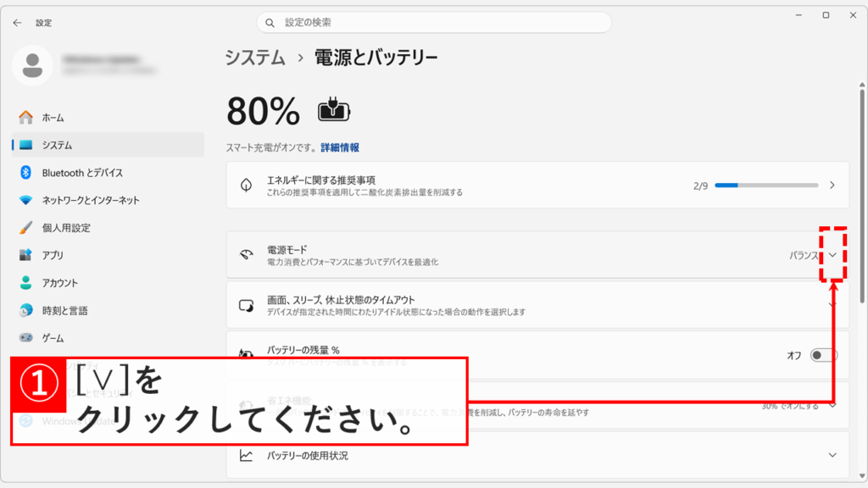Open the energy recommendations row
Image resolution: width=868 pixels, height=488 pixels.
pyautogui.click(x=534, y=186)
